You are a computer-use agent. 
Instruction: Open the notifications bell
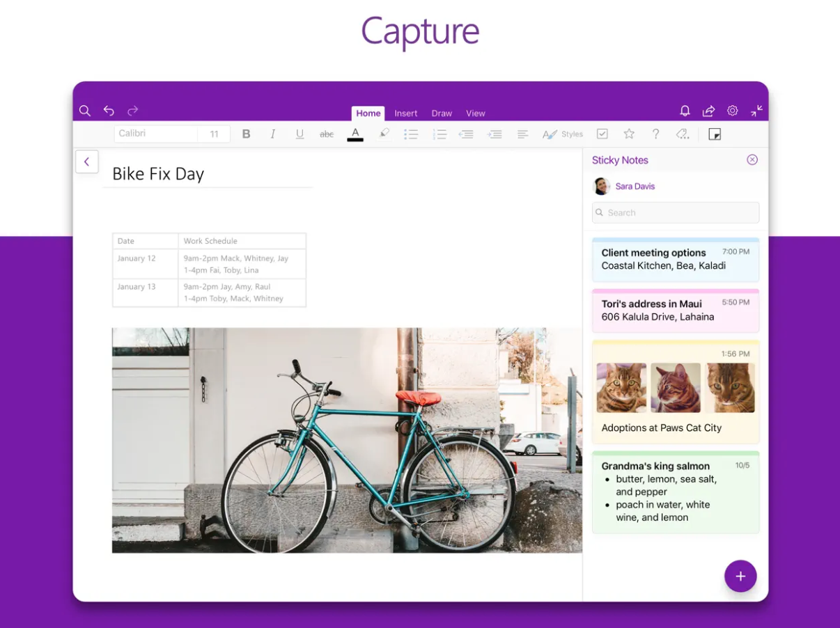[x=685, y=111]
